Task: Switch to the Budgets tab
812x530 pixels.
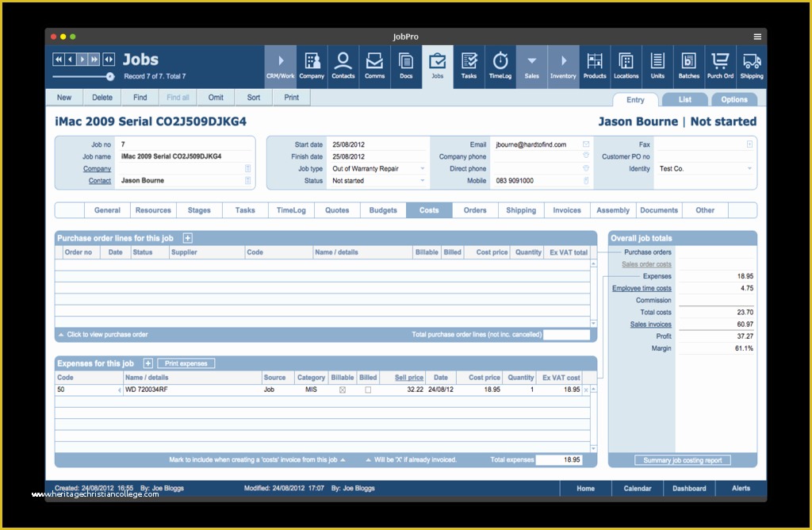Action: [x=383, y=209]
